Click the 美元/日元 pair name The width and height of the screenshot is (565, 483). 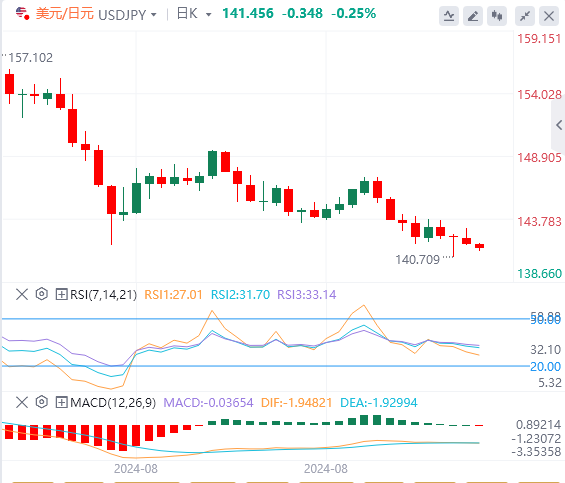pos(65,14)
